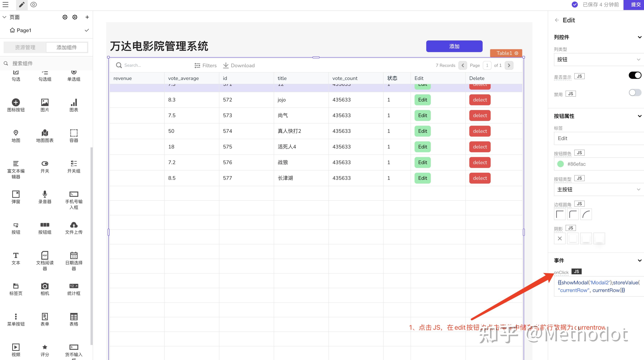Click the pencil edit mode icon

(x=22, y=4)
